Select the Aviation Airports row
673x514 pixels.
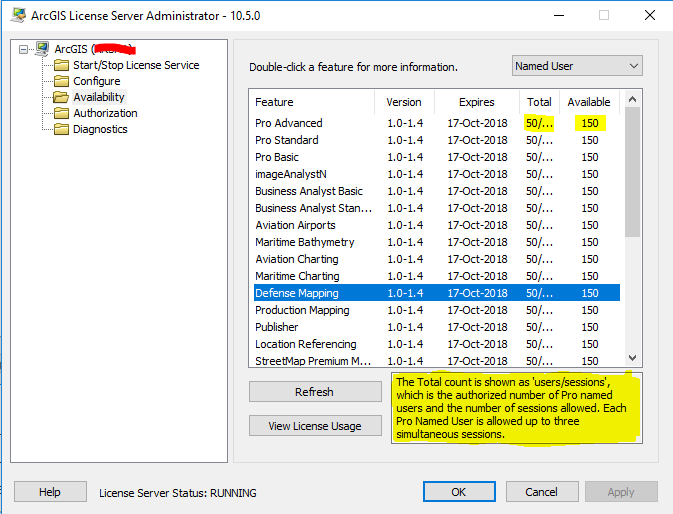[x=437, y=225]
